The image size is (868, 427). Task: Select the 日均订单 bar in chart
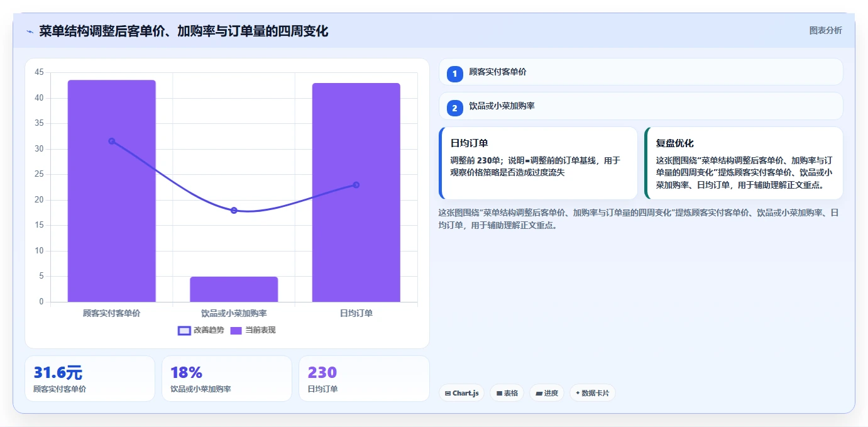[356, 192]
